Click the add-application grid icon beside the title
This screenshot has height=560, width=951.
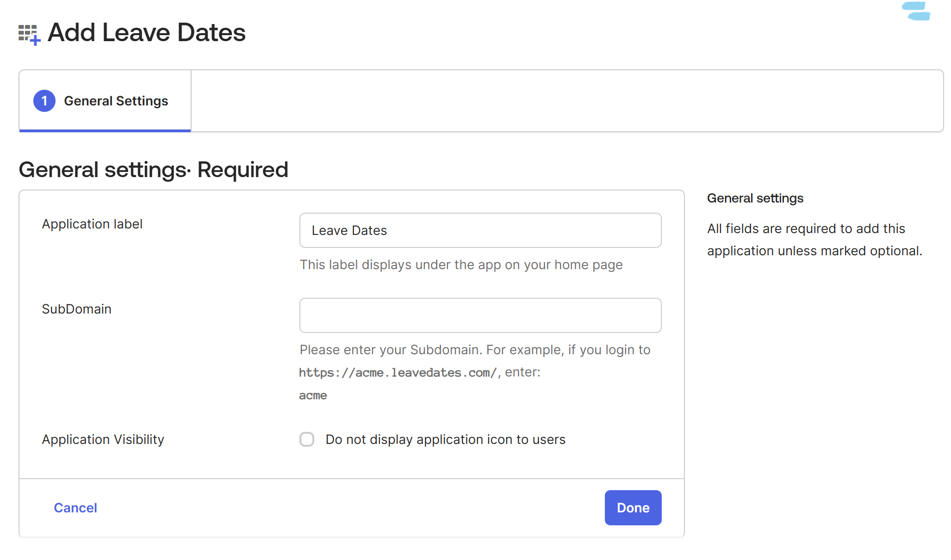click(x=29, y=35)
